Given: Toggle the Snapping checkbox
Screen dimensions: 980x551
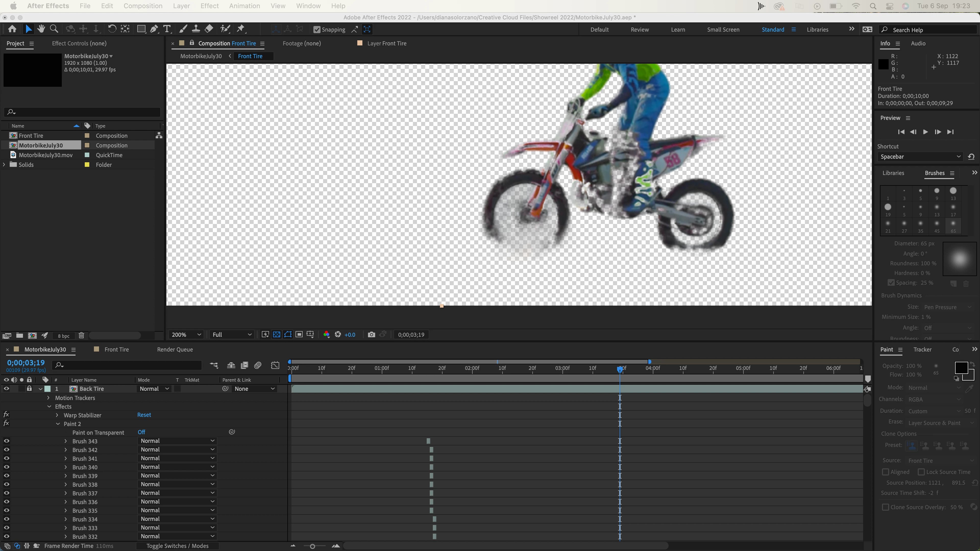Looking at the screenshot, I should [x=316, y=30].
